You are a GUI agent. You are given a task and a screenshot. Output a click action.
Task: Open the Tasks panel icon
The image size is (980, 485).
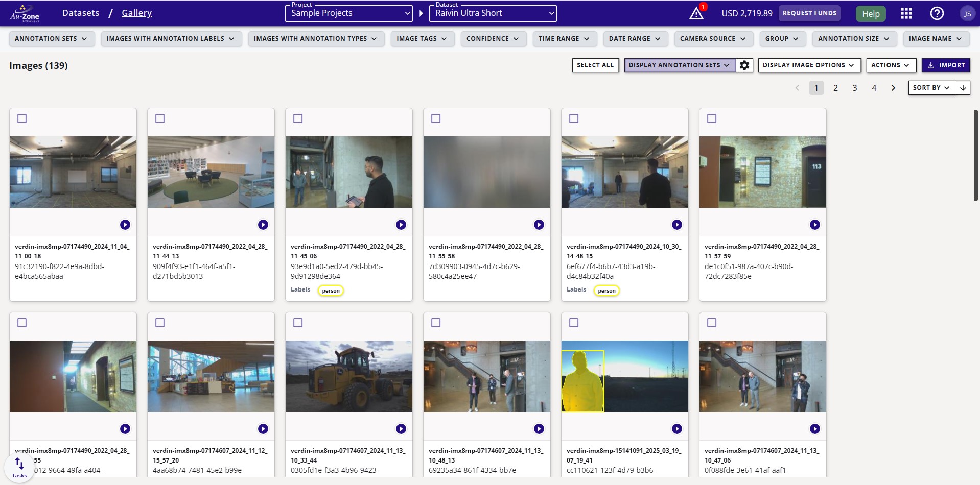click(x=19, y=467)
